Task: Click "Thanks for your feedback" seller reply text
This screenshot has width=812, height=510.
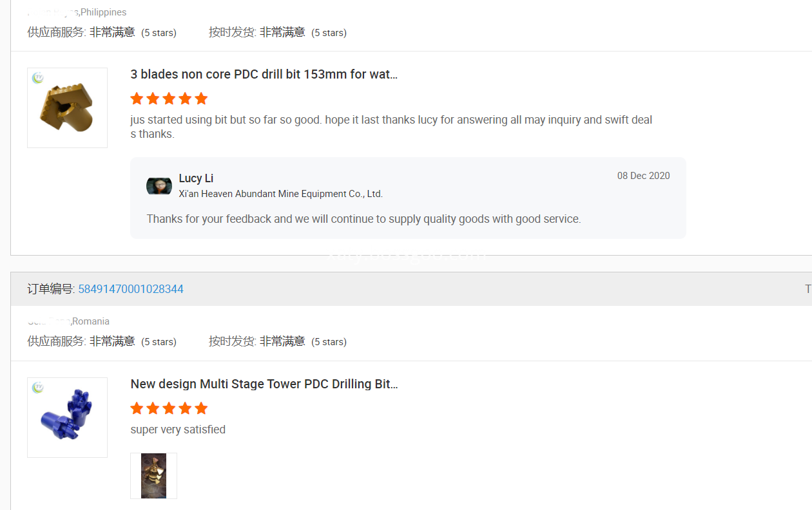Action: click(x=363, y=219)
